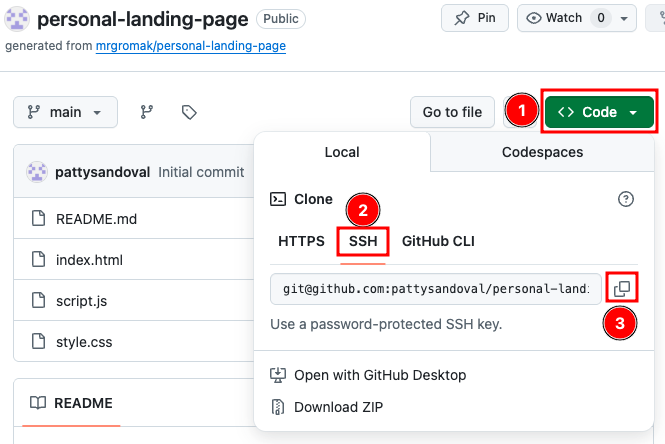Image resolution: width=665 pixels, height=444 pixels.
Task: Click the script.js file icon
Action: [x=39, y=300]
